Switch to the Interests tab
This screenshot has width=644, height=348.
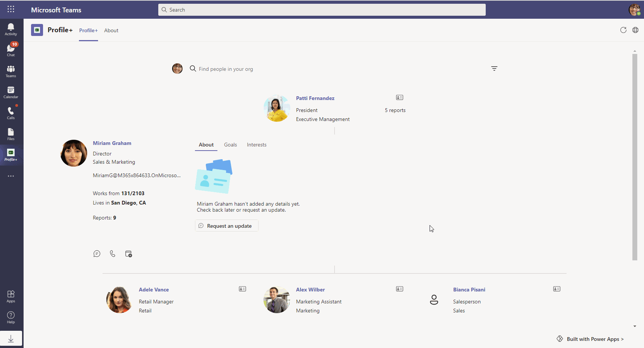pyautogui.click(x=256, y=145)
